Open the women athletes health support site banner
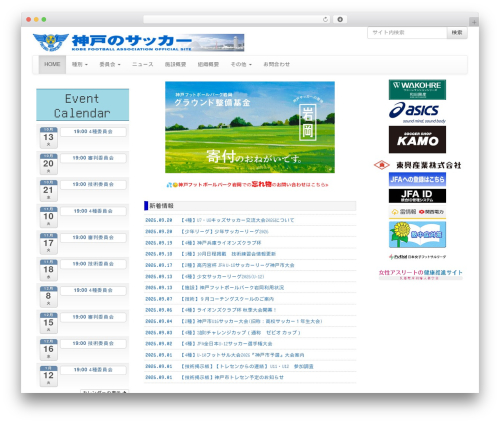 click(421, 274)
